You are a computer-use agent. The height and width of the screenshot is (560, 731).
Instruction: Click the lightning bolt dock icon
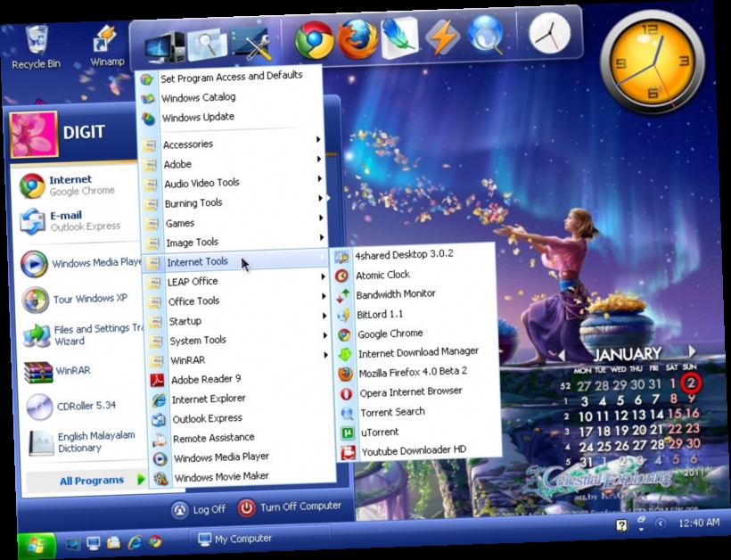[442, 37]
